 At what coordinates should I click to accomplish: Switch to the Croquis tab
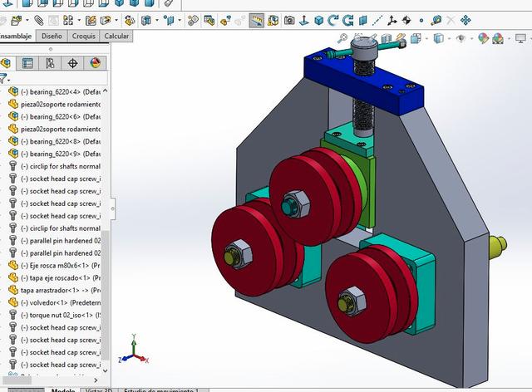[83, 36]
